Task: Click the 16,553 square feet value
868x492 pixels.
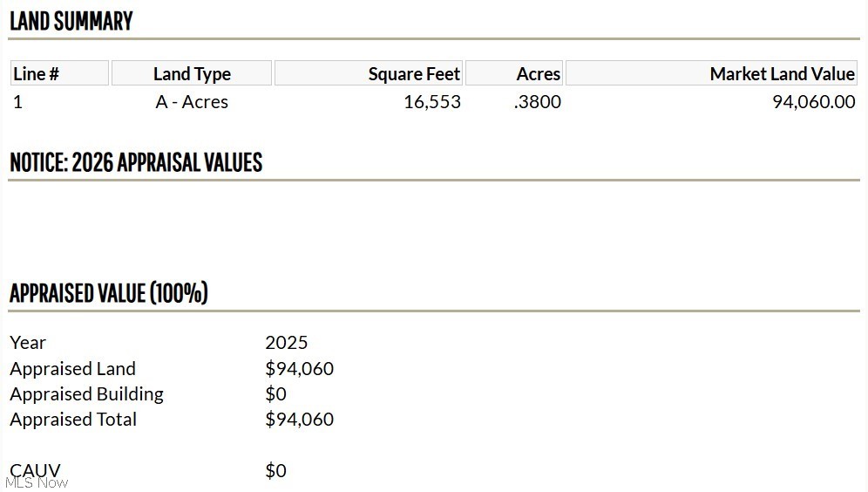Action: point(431,102)
